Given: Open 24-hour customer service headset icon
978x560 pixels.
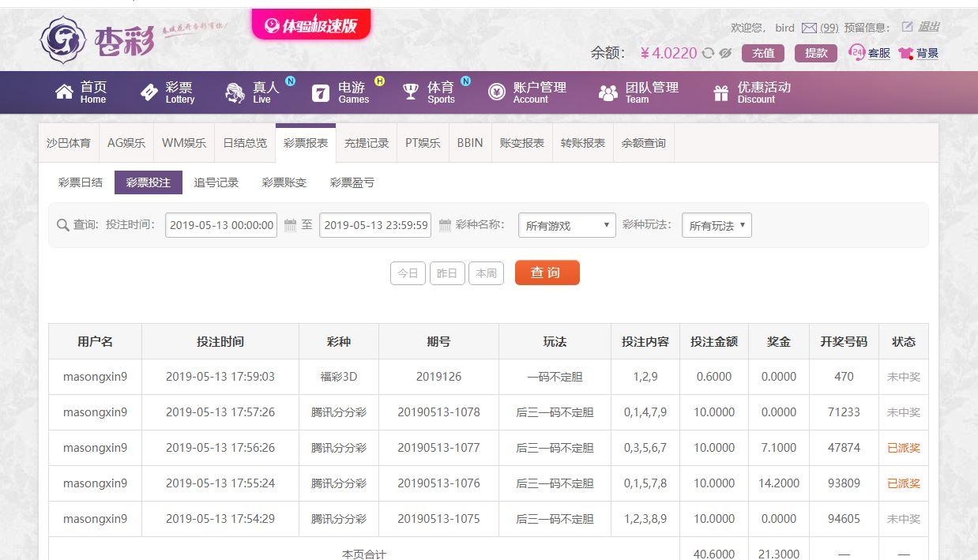Looking at the screenshot, I should pos(856,52).
